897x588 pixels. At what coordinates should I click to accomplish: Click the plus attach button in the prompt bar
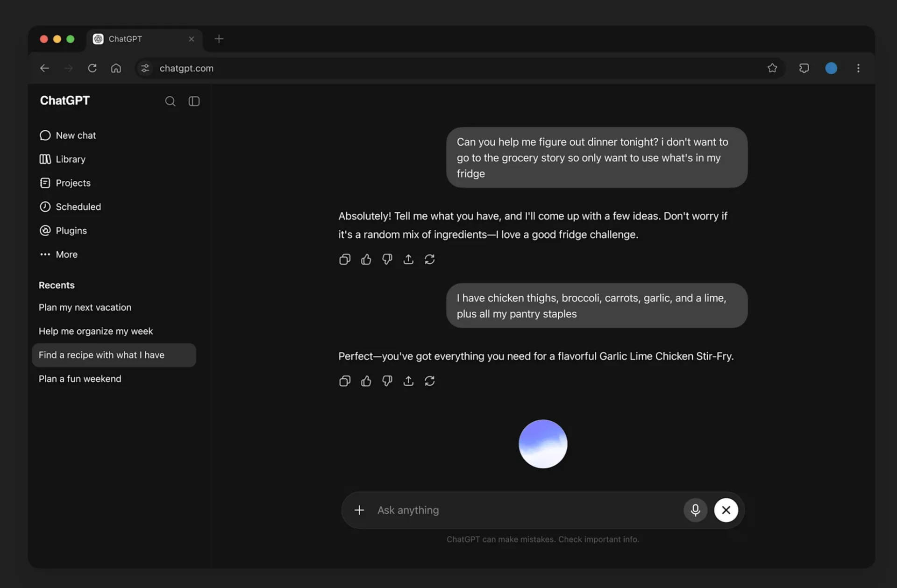pos(359,510)
